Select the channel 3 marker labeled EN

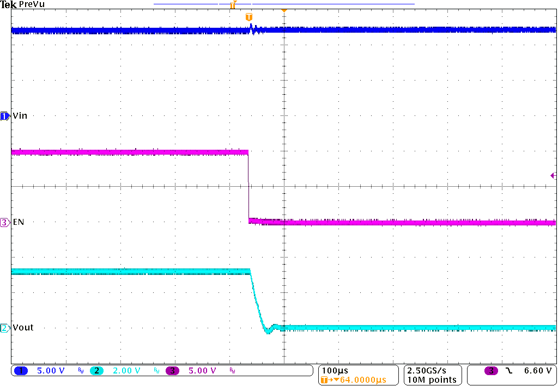5,222
